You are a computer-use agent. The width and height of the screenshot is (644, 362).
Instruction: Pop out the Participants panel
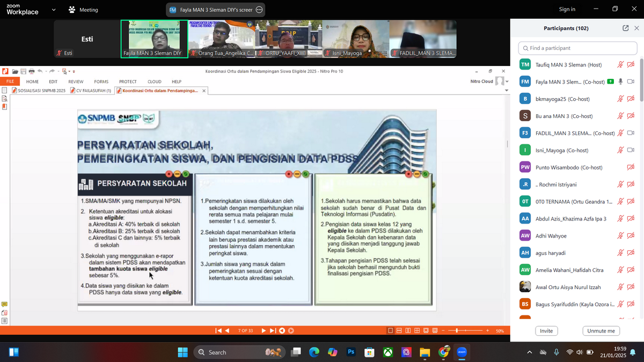(x=625, y=28)
